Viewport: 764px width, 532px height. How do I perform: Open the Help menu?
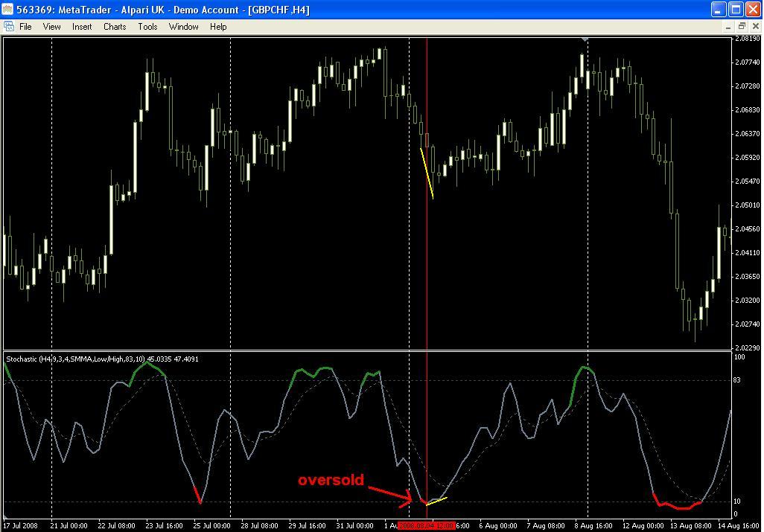218,26
